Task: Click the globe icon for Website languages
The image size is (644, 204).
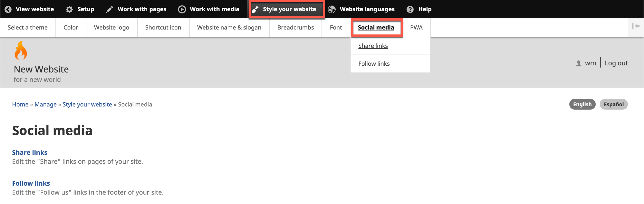Action: 331,9
